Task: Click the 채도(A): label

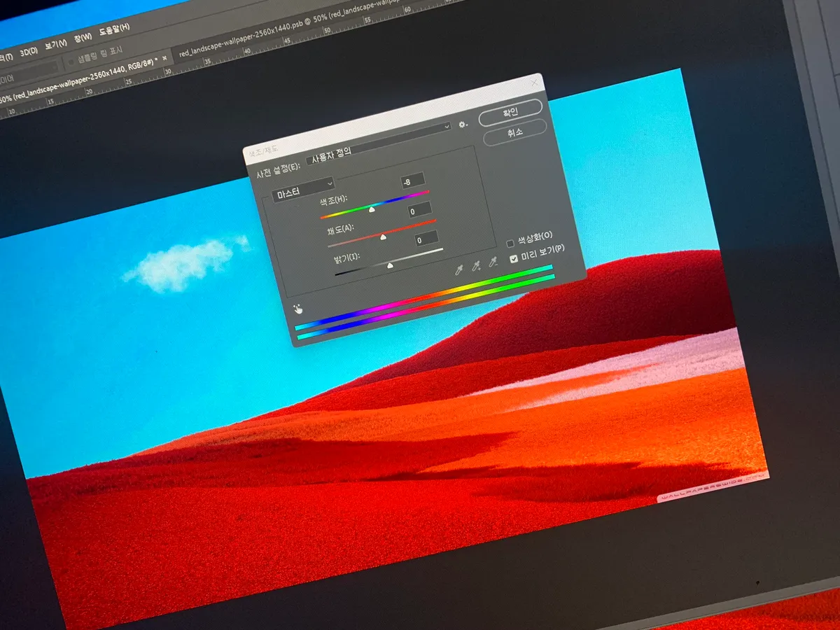Action: 340,230
